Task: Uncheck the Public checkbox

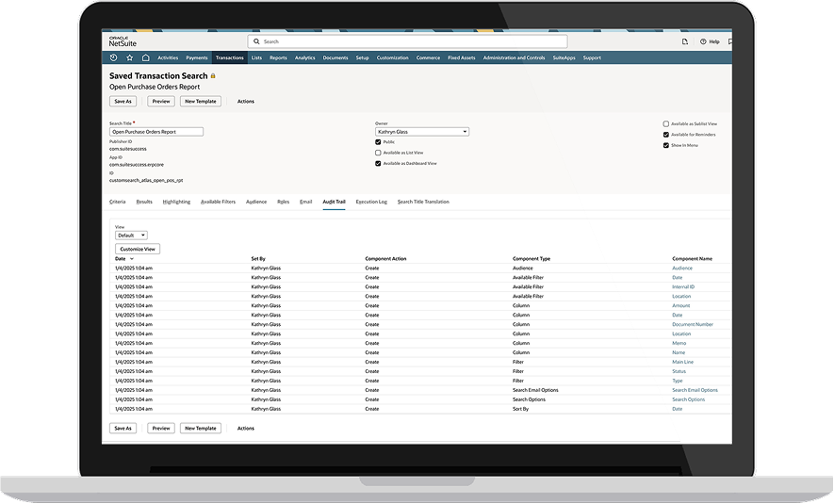Action: coord(378,142)
